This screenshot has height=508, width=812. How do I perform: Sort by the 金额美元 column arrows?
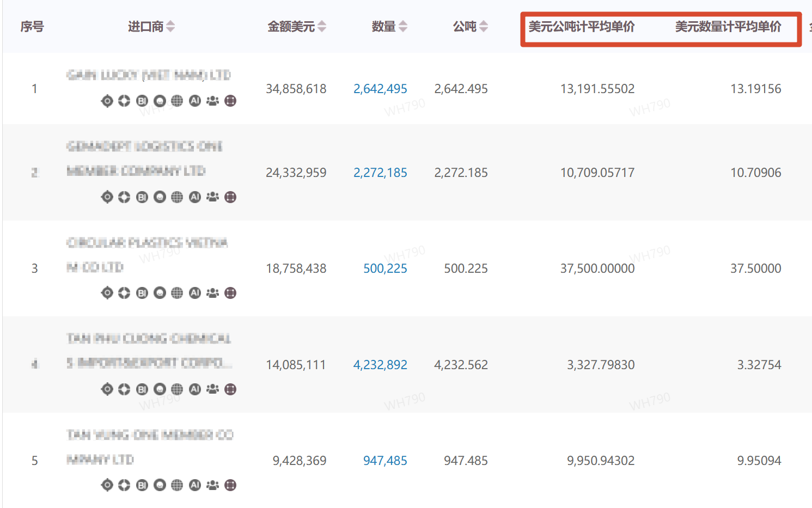[322, 26]
